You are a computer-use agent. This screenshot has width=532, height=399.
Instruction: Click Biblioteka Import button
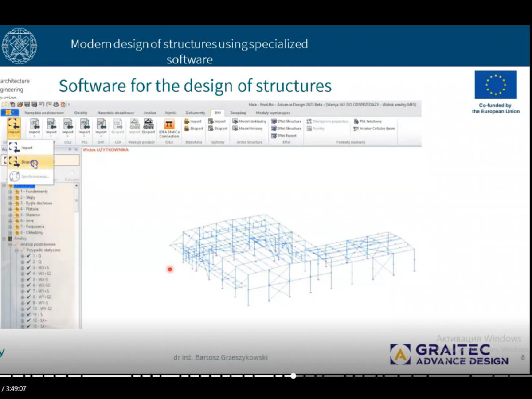193,121
